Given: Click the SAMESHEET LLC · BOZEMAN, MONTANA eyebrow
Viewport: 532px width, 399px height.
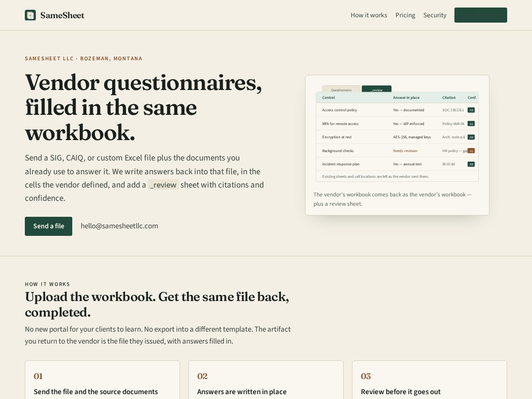Looking at the screenshot, I should (84, 59).
